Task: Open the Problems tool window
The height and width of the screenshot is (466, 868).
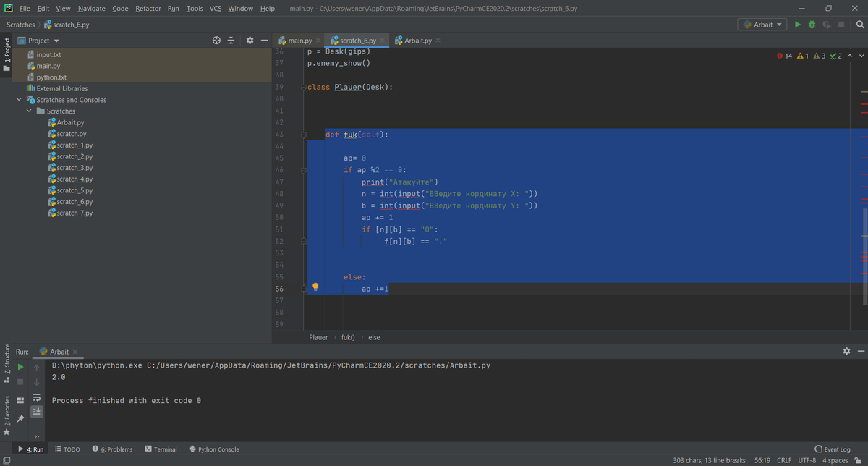Action: click(x=113, y=449)
